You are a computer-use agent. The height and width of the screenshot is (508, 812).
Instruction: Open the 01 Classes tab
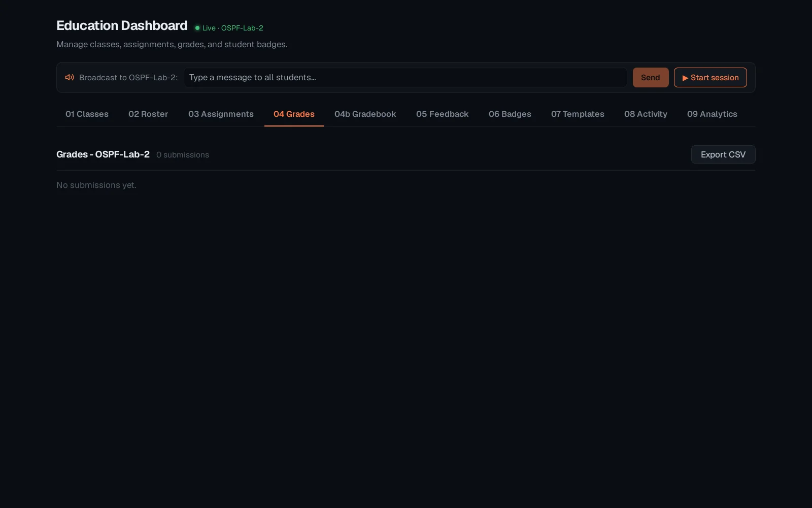87,114
